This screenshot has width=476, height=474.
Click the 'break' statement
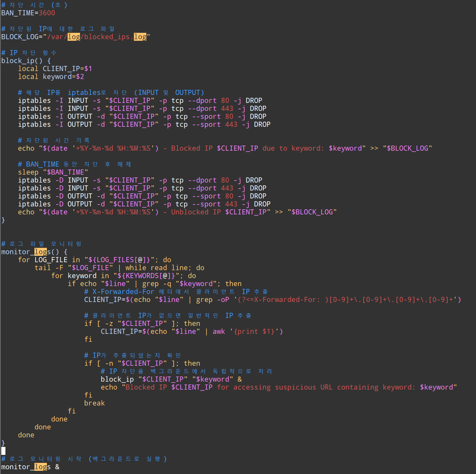point(94,403)
